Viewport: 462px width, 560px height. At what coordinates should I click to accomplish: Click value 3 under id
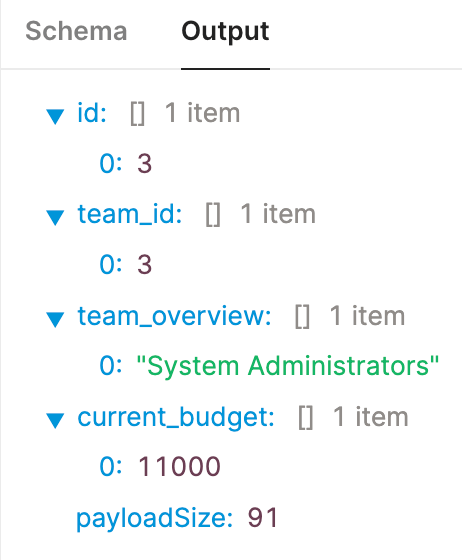click(145, 164)
